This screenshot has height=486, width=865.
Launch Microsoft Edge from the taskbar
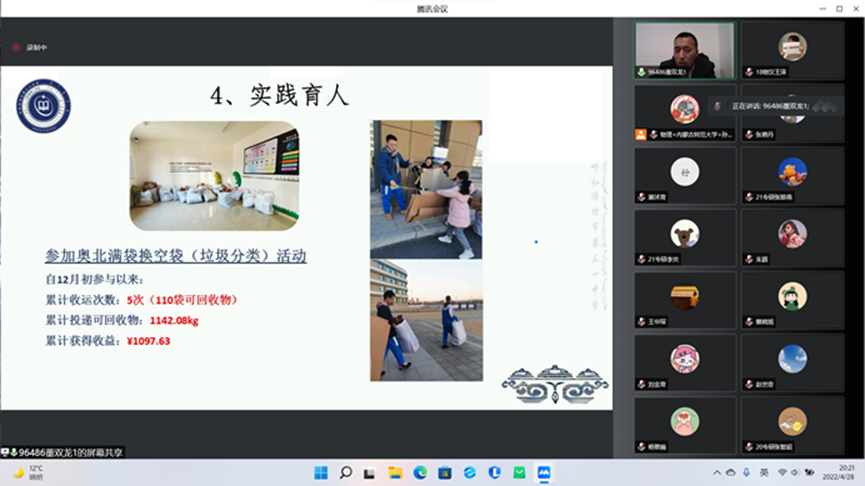(420, 472)
